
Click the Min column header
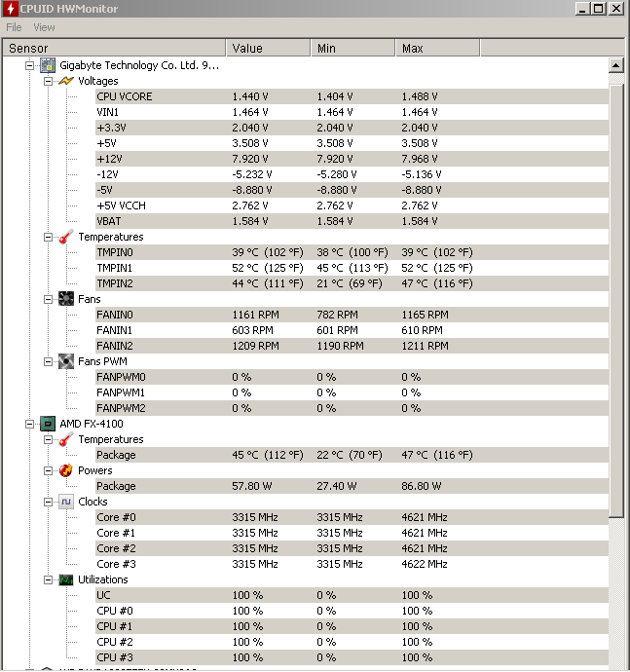point(352,48)
